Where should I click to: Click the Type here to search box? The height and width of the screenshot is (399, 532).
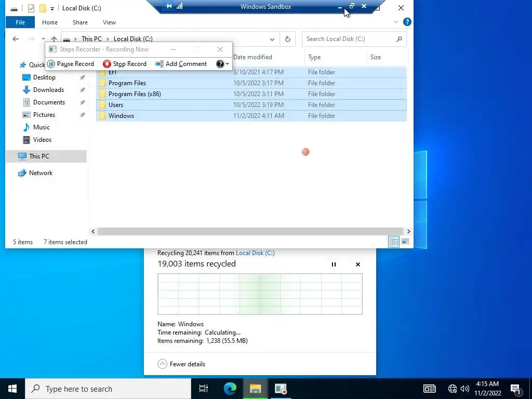108,389
